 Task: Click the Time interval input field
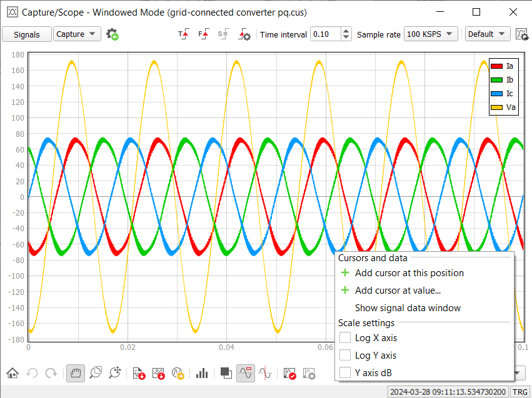[325, 34]
